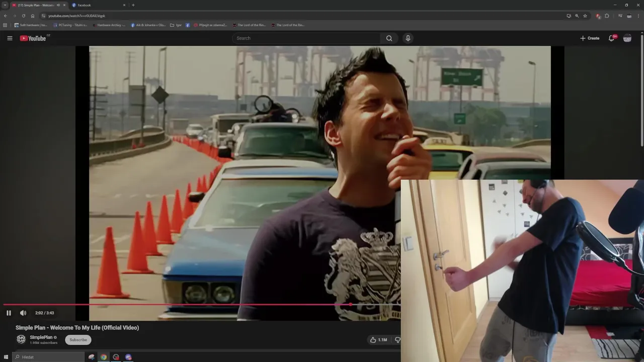Mute the video using the speaker icon

(23, 313)
